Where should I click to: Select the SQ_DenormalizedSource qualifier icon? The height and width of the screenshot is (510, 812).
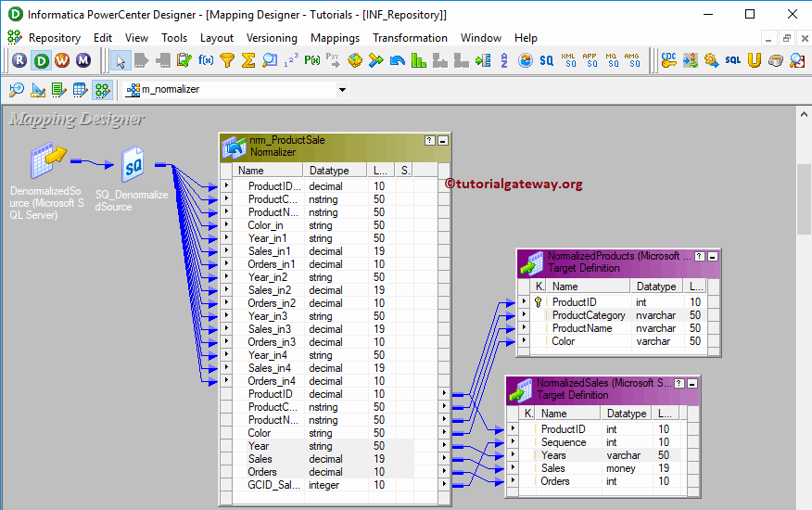[x=133, y=164]
